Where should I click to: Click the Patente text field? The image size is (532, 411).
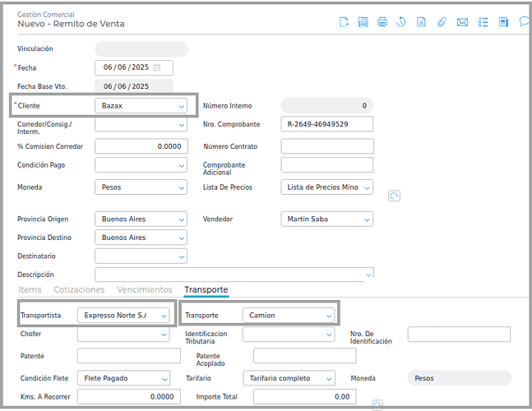128,356
